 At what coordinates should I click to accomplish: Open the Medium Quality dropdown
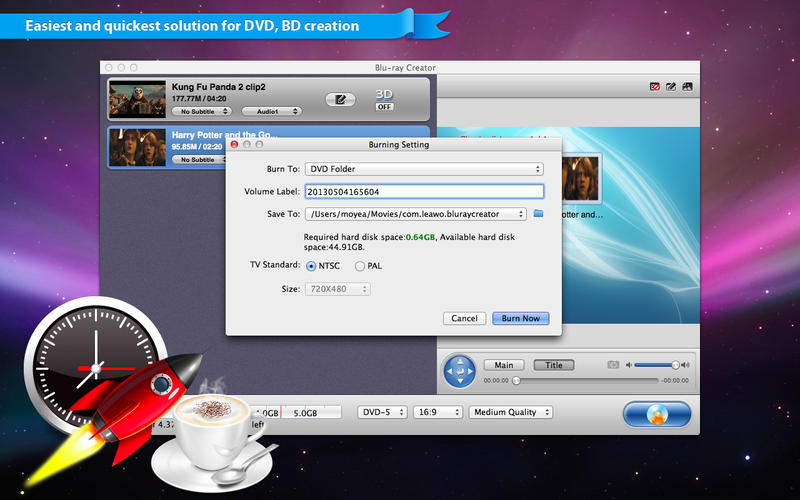510,412
